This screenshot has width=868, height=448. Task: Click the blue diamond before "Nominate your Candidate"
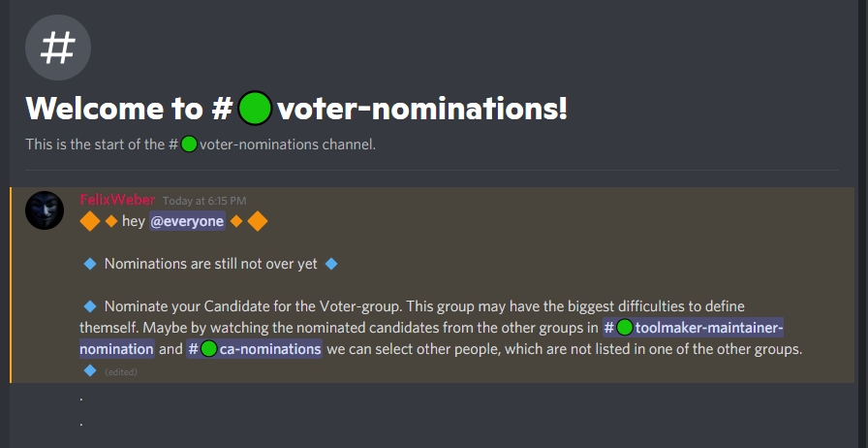[89, 306]
